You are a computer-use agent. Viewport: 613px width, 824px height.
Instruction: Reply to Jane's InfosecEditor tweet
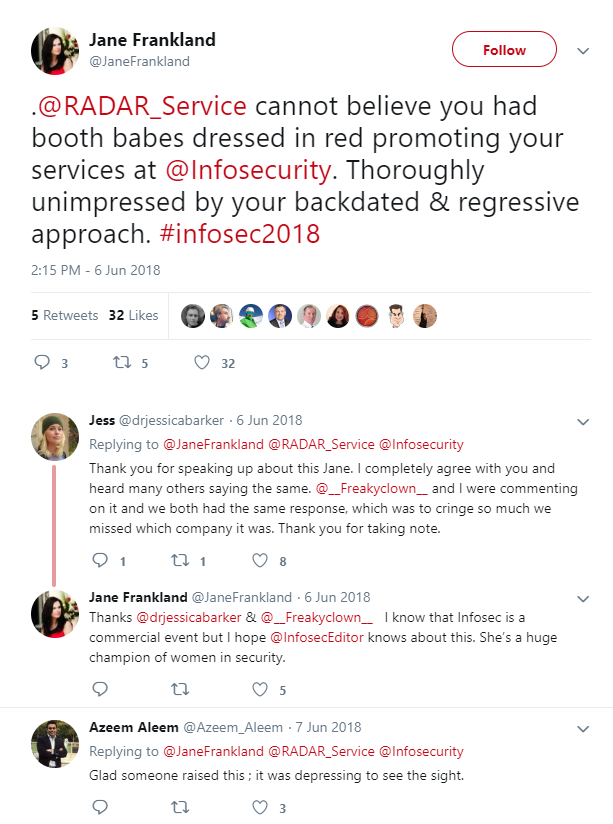click(99, 688)
